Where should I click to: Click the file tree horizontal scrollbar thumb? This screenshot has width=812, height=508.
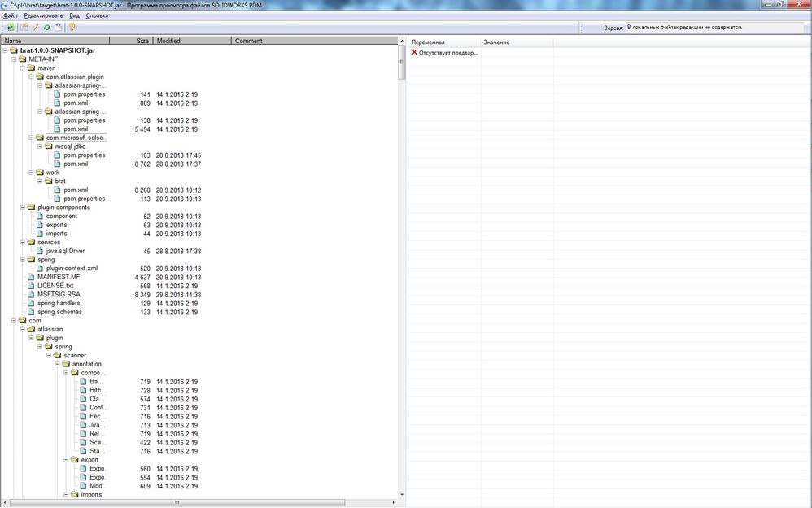[177, 502]
